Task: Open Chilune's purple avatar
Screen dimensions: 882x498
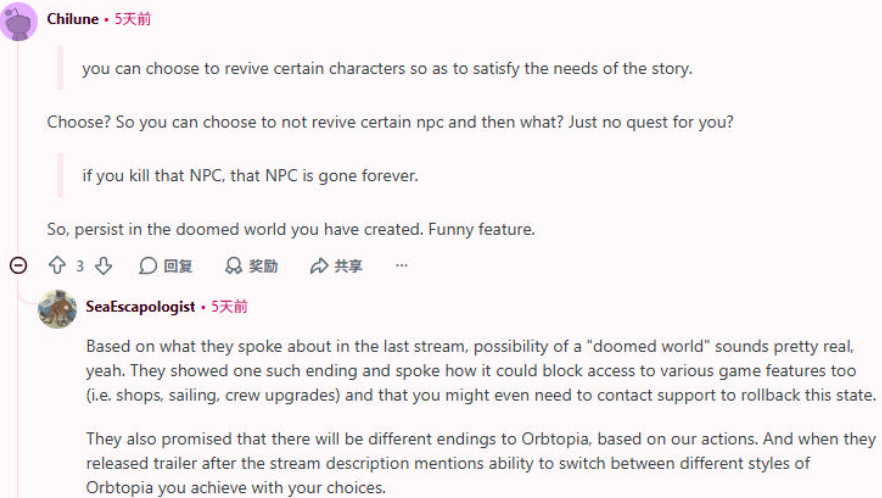Action: point(19,21)
